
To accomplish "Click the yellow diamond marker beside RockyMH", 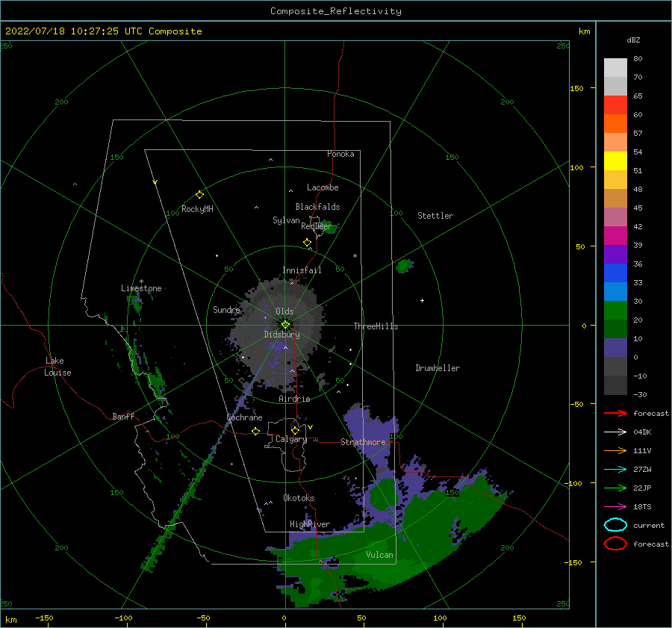I will [199, 195].
